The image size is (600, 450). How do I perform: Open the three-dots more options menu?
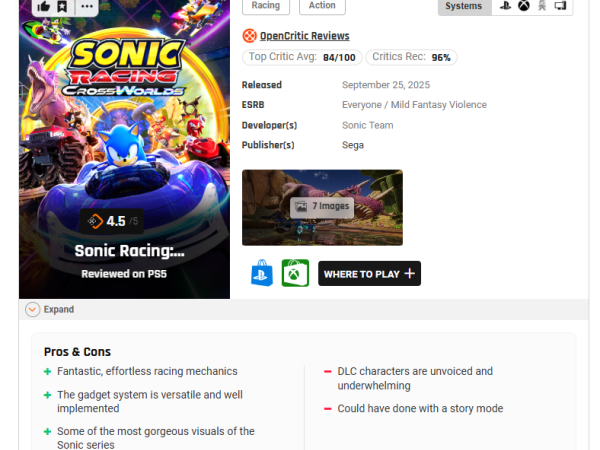(87, 6)
